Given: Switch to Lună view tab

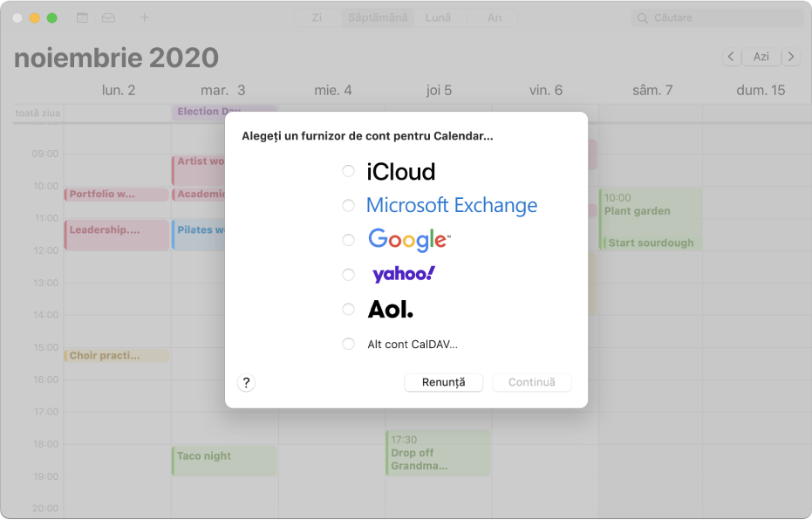Looking at the screenshot, I should pos(438,17).
